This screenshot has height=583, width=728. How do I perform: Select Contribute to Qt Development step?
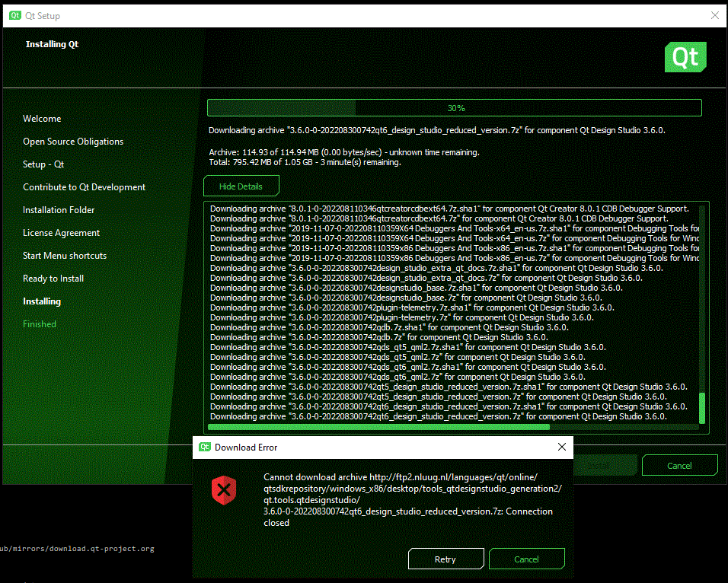84,186
